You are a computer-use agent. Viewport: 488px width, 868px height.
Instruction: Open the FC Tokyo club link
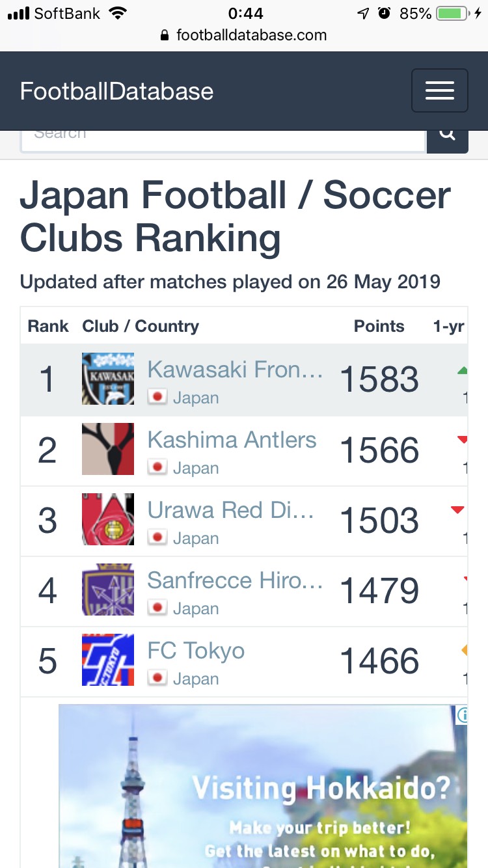click(196, 651)
